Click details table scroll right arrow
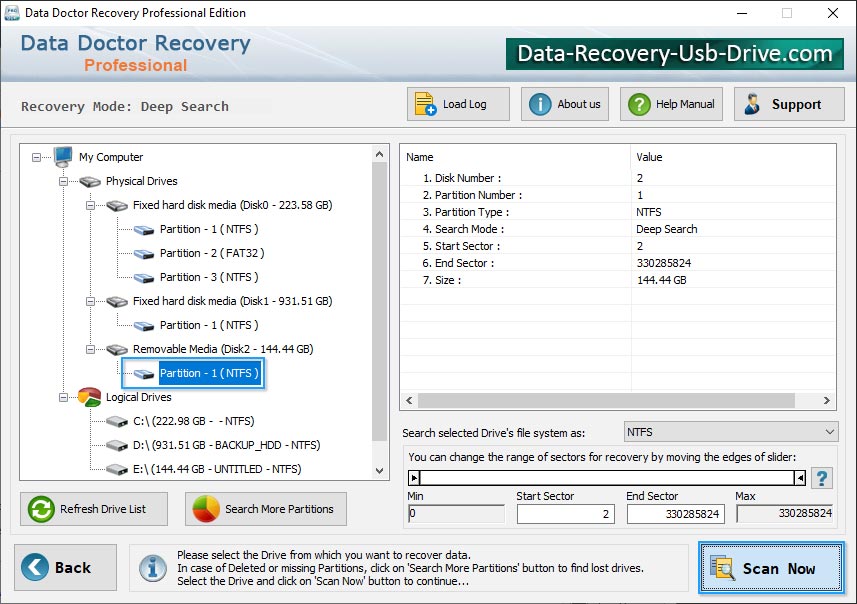The width and height of the screenshot is (857, 604). point(827,401)
